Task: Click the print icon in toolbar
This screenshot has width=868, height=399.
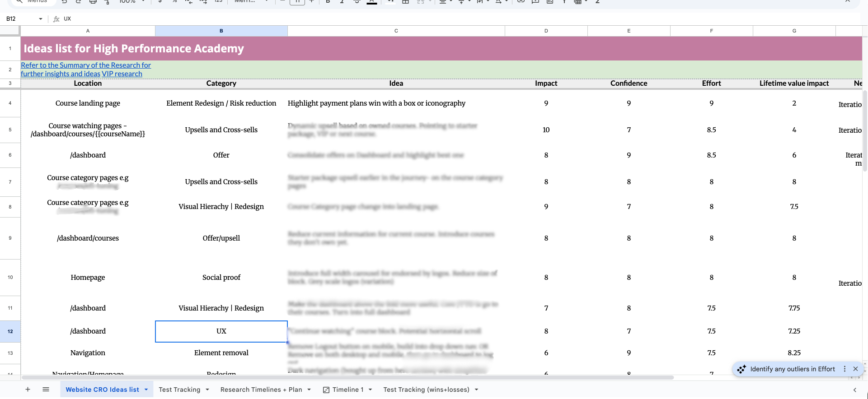Action: click(93, 2)
